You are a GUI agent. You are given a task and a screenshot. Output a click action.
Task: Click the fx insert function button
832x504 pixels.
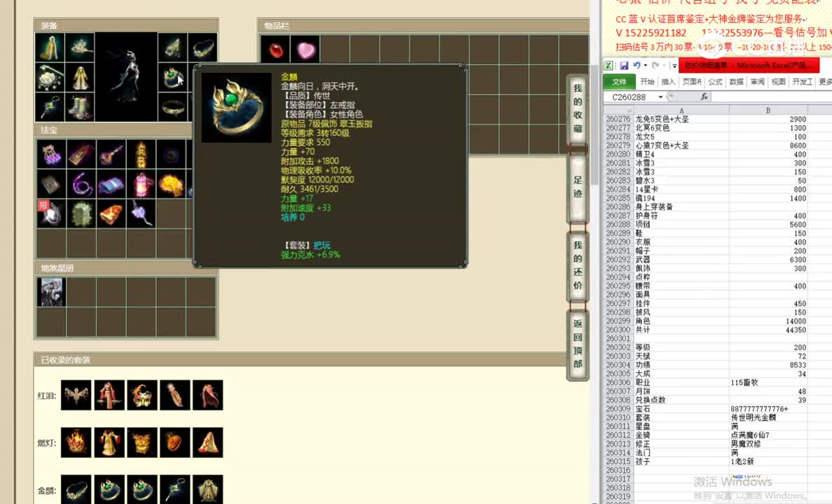pos(704,97)
